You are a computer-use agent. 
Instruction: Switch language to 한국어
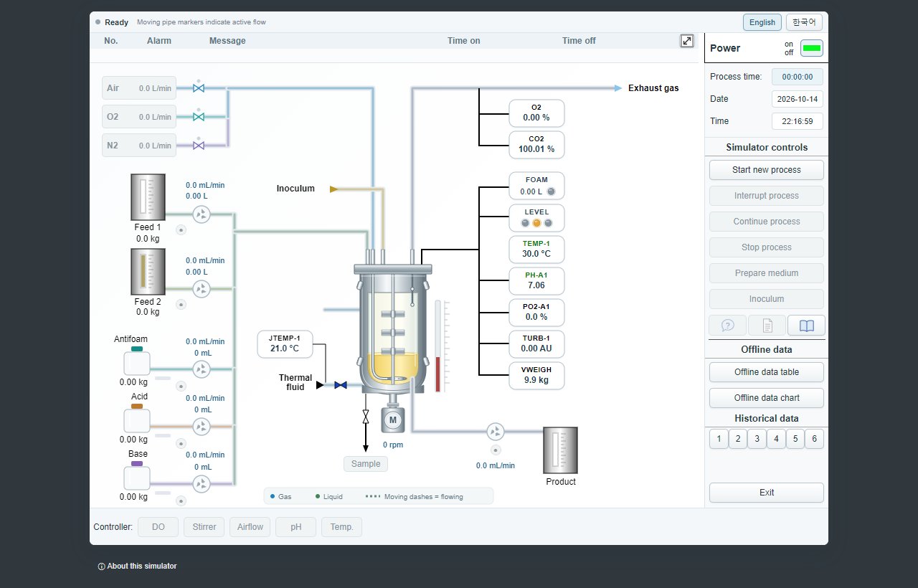click(x=804, y=22)
